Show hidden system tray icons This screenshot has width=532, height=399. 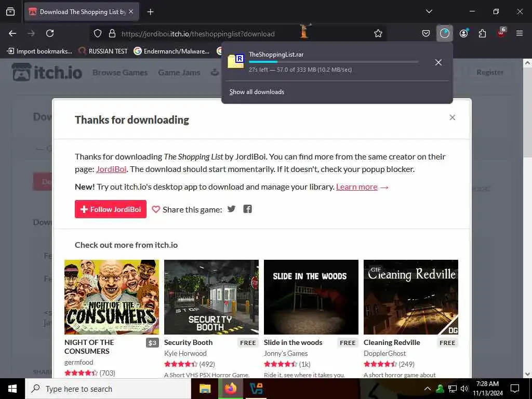pyautogui.click(x=428, y=389)
